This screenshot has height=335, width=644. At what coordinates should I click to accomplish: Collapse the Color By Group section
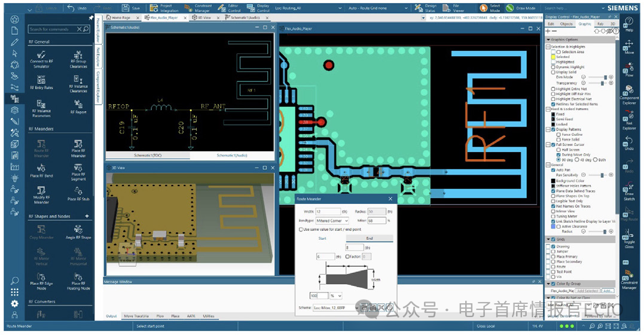[x=548, y=284]
